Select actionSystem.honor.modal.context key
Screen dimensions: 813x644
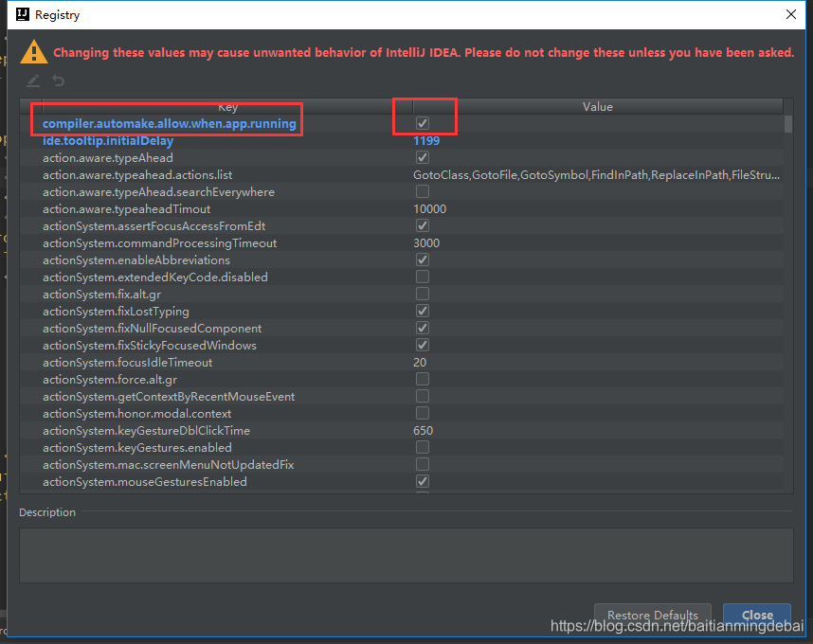pyautogui.click(x=136, y=414)
